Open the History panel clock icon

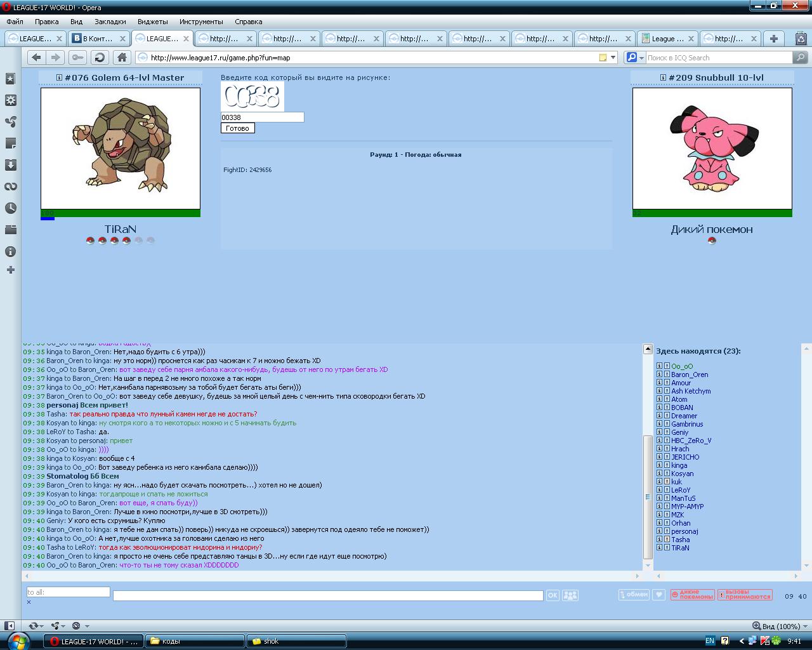(x=11, y=208)
